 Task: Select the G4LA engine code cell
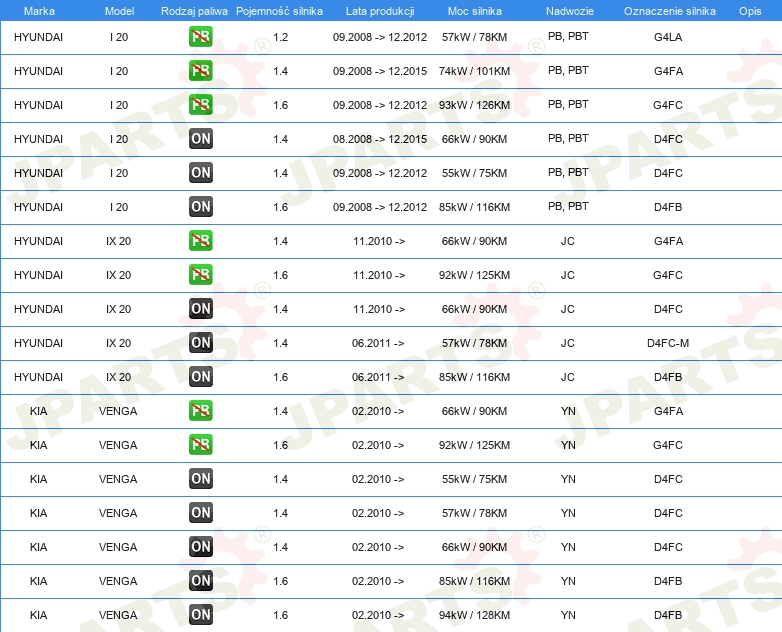coord(668,37)
